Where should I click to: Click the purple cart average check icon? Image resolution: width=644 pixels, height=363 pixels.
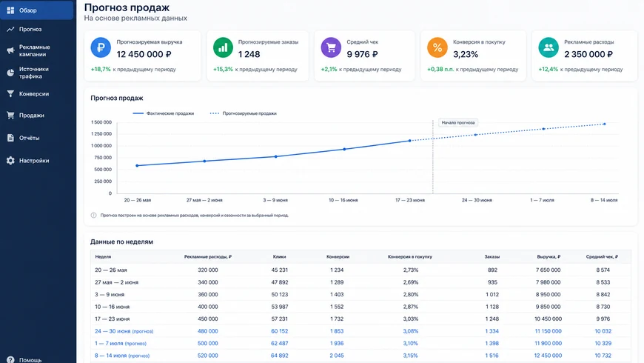point(331,47)
